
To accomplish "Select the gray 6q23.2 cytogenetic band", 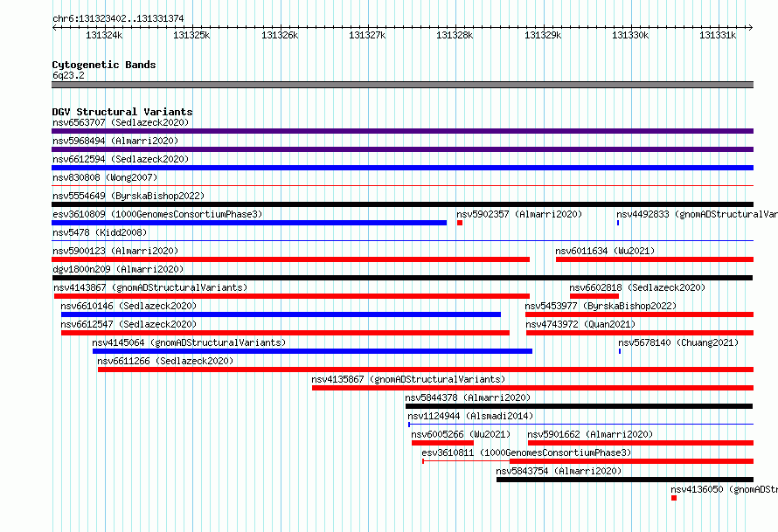I will click(x=402, y=85).
